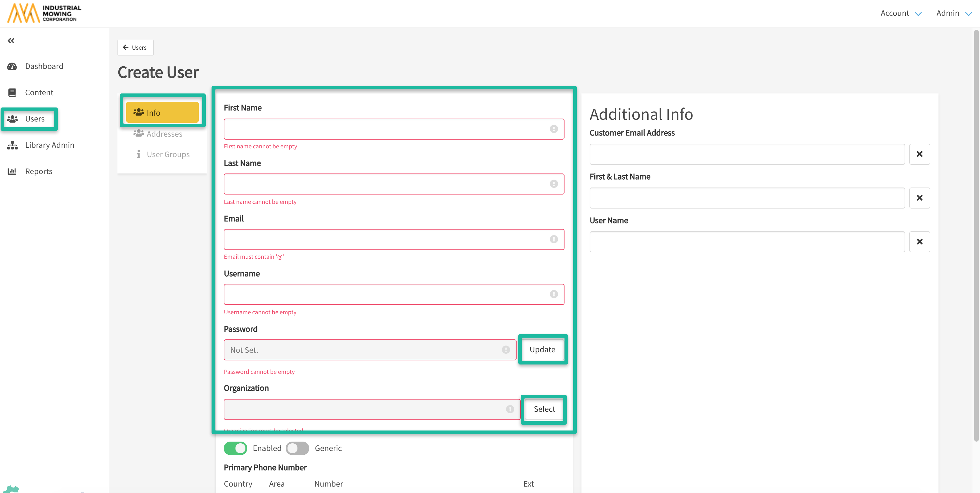
Task: Clear Customer Email Address with X icon
Action: 919,154
